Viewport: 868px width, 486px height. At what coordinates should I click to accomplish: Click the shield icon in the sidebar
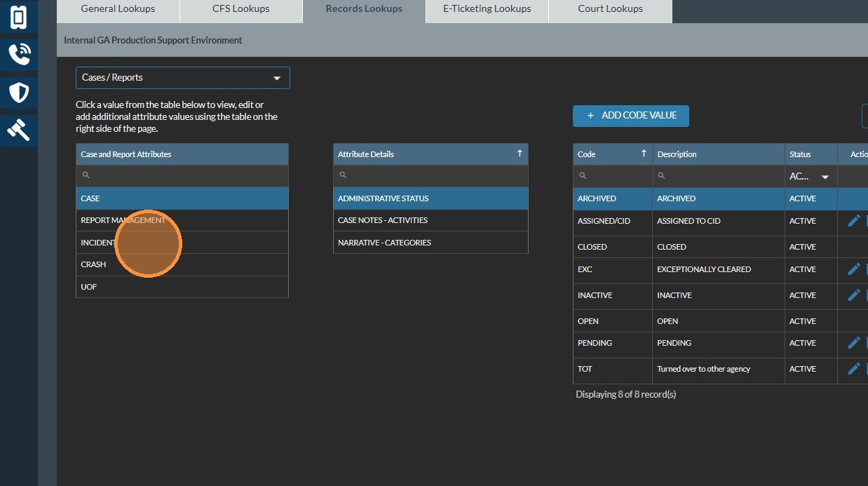(x=18, y=92)
